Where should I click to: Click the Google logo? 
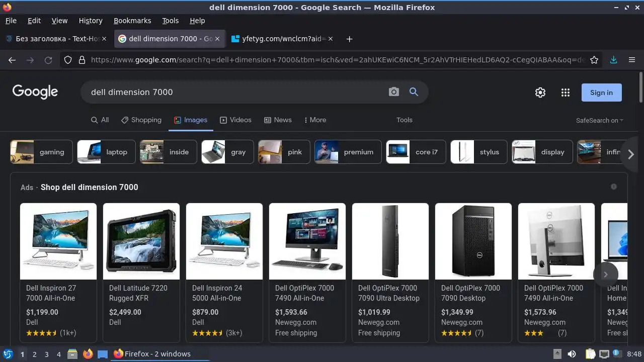click(x=35, y=92)
